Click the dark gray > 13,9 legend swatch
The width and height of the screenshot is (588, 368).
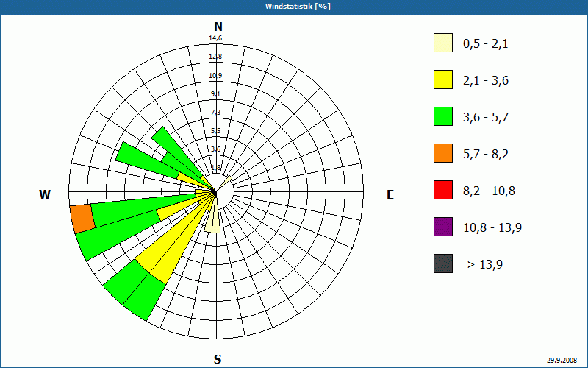443,263
